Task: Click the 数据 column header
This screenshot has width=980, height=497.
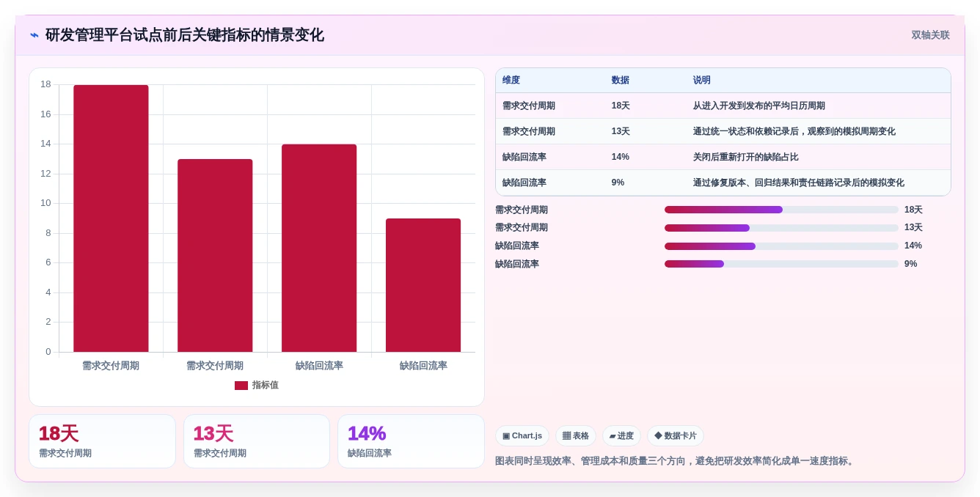Action: point(621,81)
